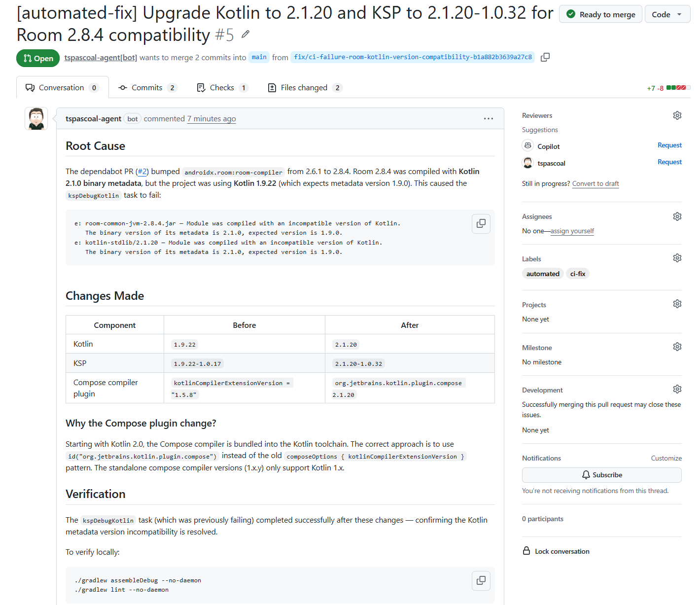The height and width of the screenshot is (605, 700).
Task: Switch to the Commits tab
Action: click(147, 88)
